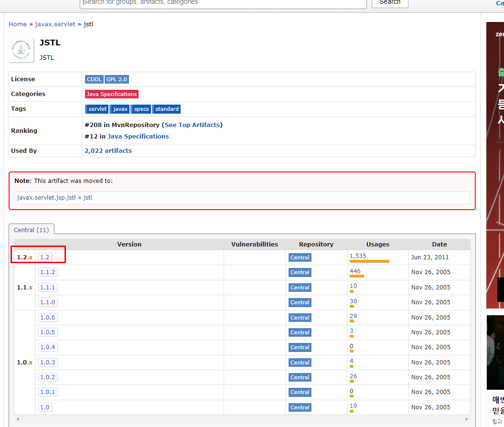Click the right arrow of the table scrollbar

pyautogui.click(x=466, y=419)
